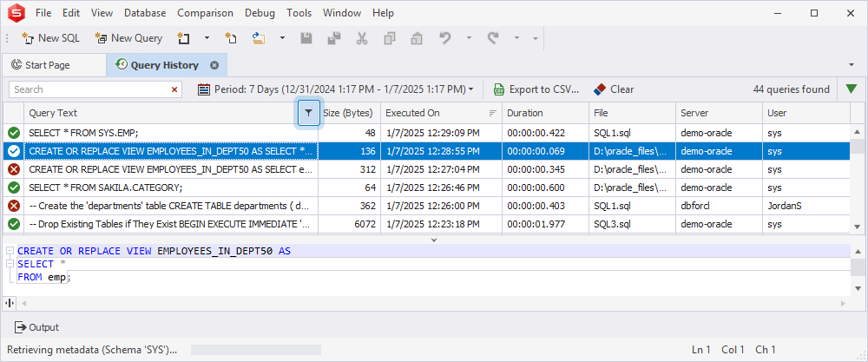Click the split view icon beside scrollbar

[10, 303]
